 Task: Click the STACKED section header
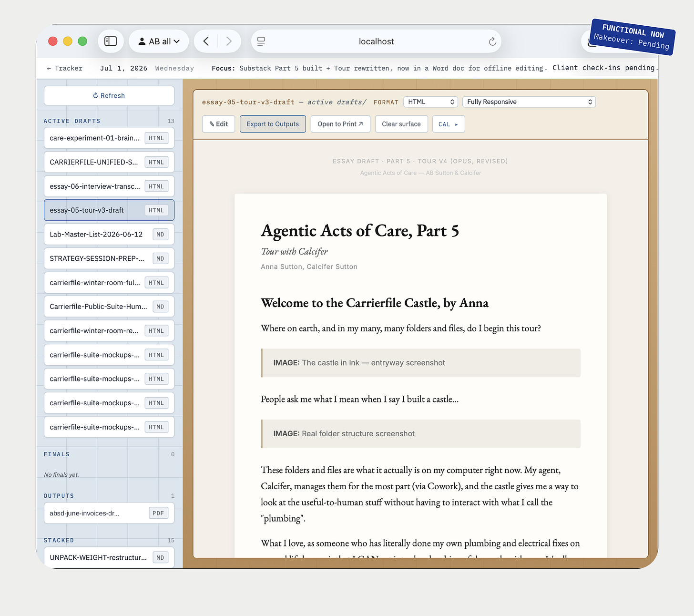[59, 540]
